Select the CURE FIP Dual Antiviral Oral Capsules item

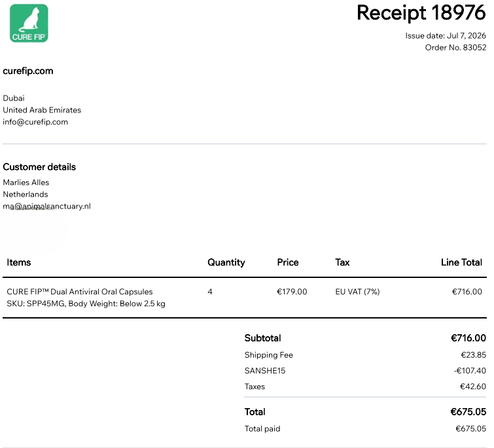point(79,292)
